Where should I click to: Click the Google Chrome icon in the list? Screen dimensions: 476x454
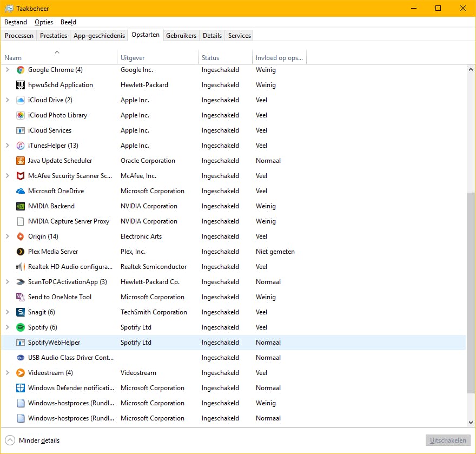[x=21, y=70]
